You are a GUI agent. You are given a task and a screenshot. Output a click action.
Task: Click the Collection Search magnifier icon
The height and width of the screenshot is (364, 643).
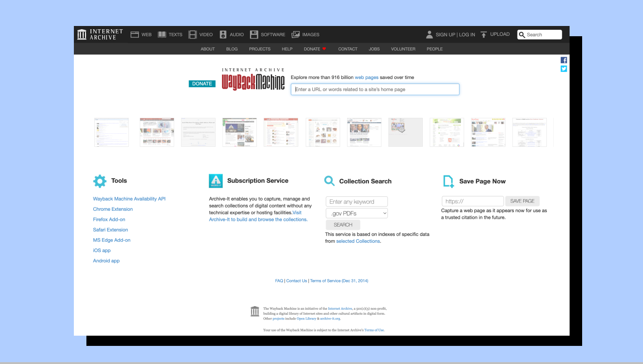coord(329,181)
